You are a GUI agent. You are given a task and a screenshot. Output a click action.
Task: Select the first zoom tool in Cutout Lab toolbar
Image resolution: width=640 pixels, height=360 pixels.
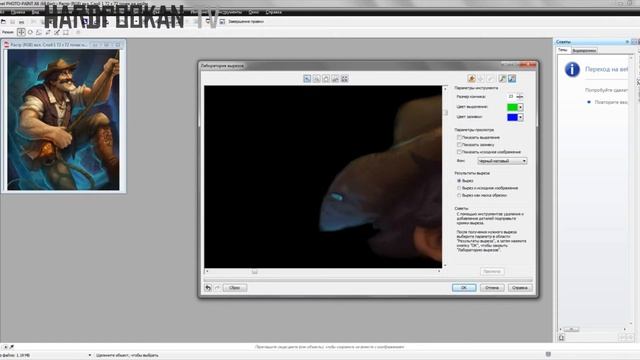click(307, 78)
